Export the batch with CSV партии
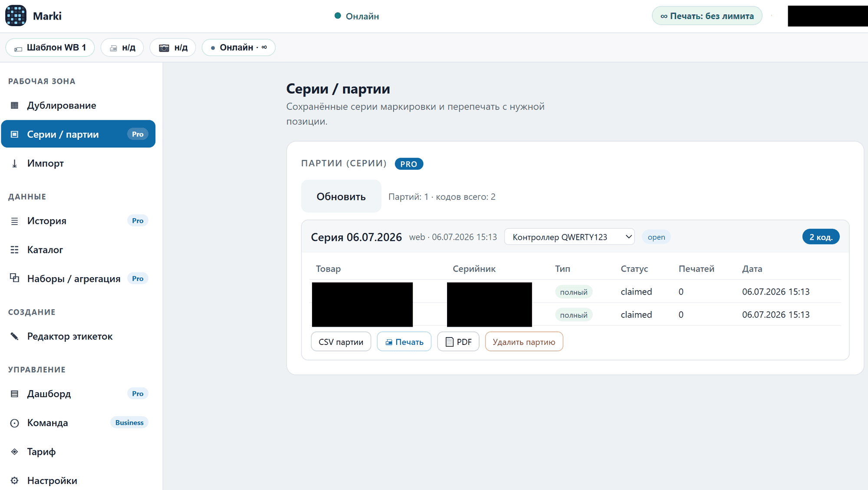The image size is (868, 490). pyautogui.click(x=341, y=342)
